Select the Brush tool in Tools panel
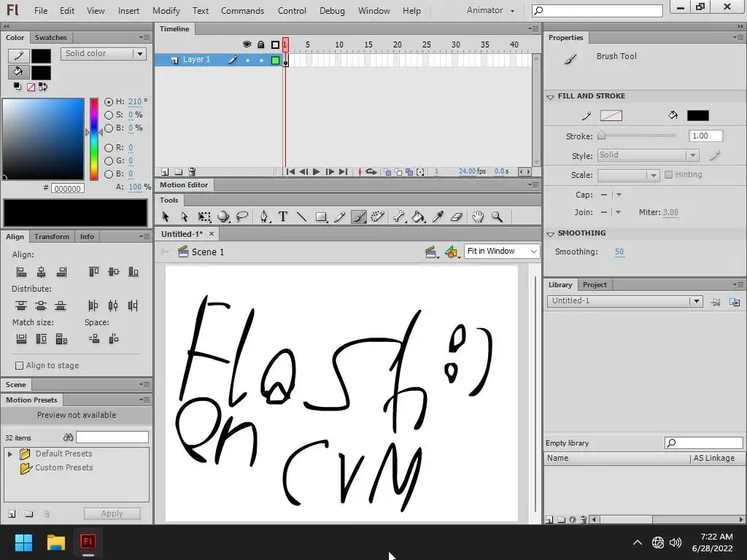 coord(359,217)
